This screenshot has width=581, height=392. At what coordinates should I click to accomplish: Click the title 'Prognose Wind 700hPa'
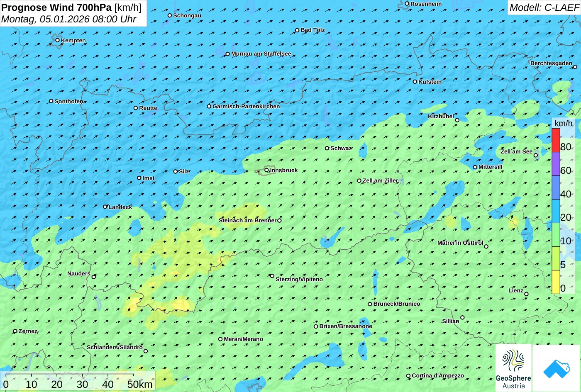click(x=57, y=7)
